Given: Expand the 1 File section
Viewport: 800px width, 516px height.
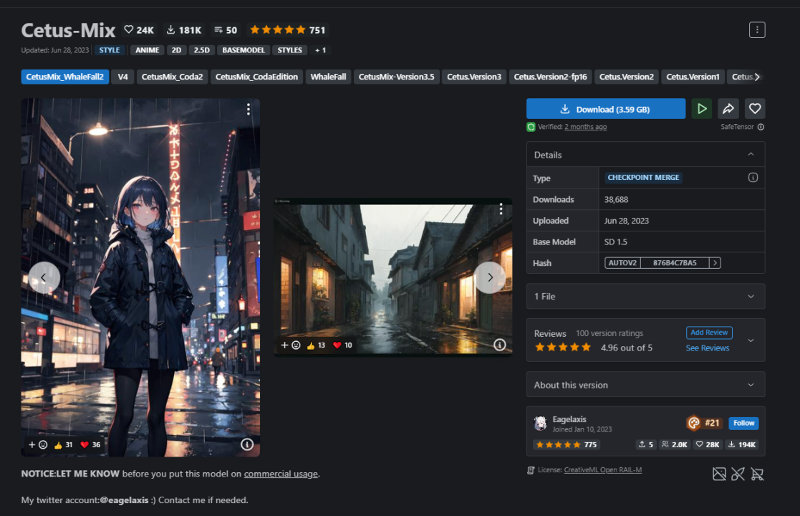Looking at the screenshot, I should [x=751, y=296].
